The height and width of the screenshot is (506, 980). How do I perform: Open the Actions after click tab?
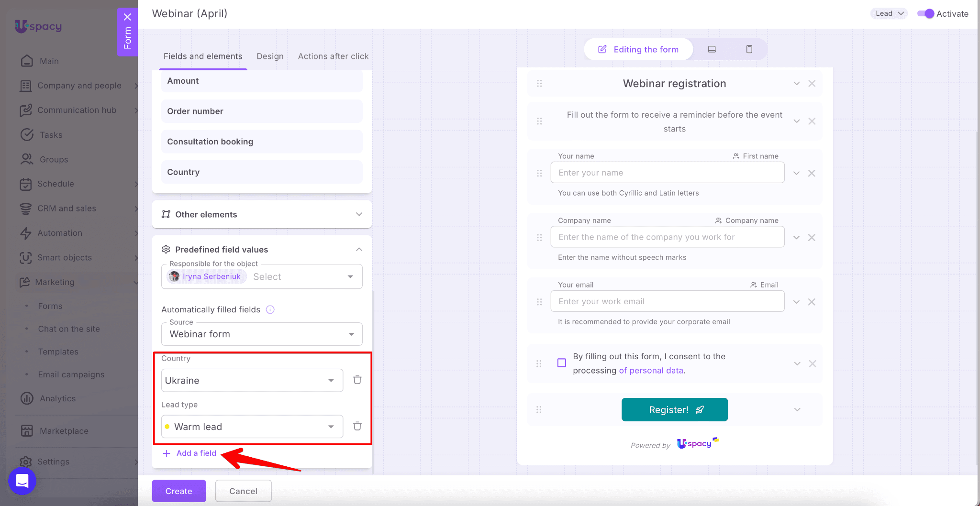pos(333,56)
